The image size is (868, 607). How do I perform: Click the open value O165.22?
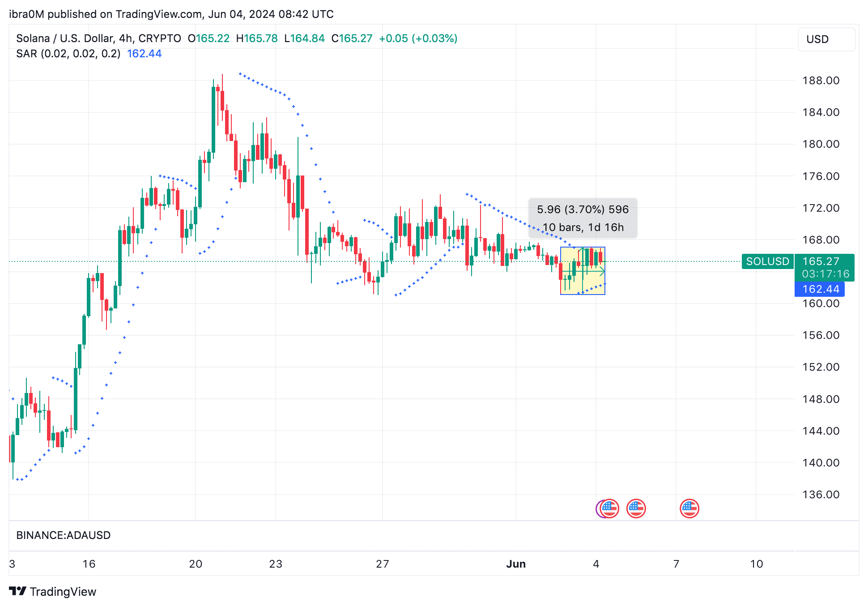(208, 38)
